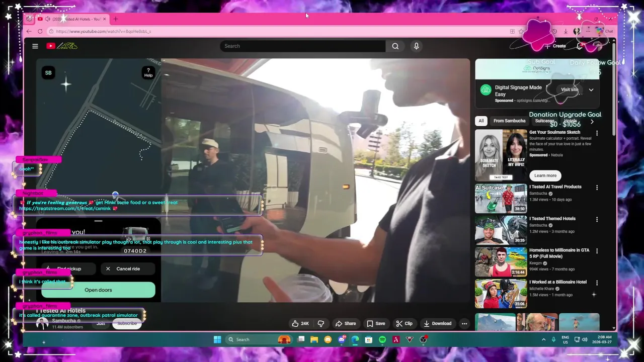Focus the YouTube Search input field
This screenshot has height=362, width=644.
302,46
